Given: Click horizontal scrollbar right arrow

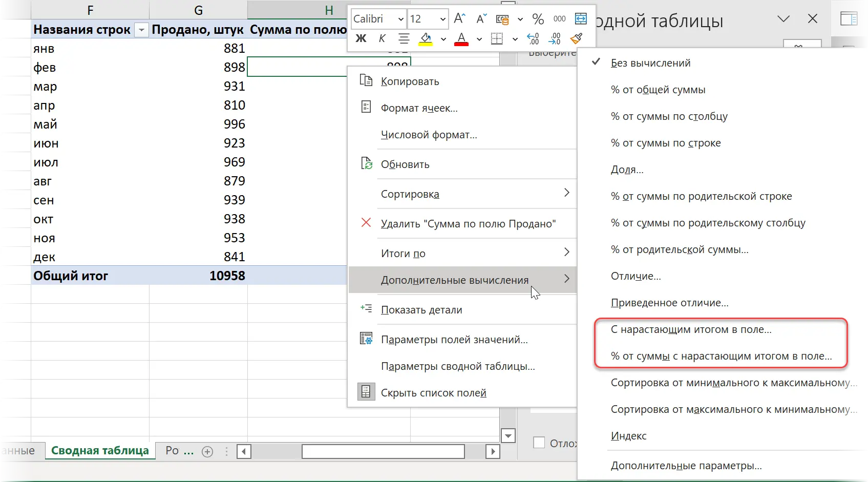Looking at the screenshot, I should pyautogui.click(x=493, y=451).
